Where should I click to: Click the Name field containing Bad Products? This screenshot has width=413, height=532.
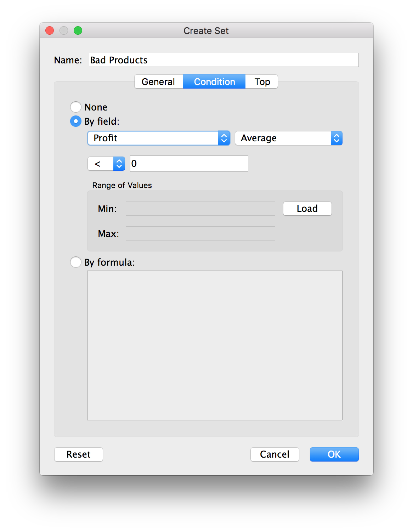(224, 60)
